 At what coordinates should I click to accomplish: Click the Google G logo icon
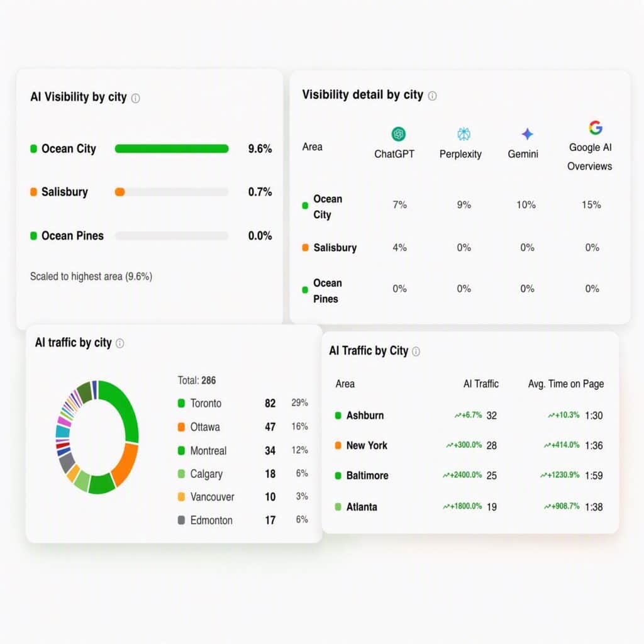point(595,128)
